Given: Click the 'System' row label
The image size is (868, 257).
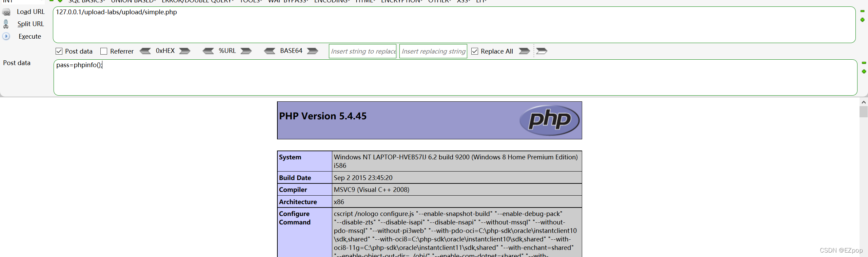Looking at the screenshot, I should coord(290,157).
